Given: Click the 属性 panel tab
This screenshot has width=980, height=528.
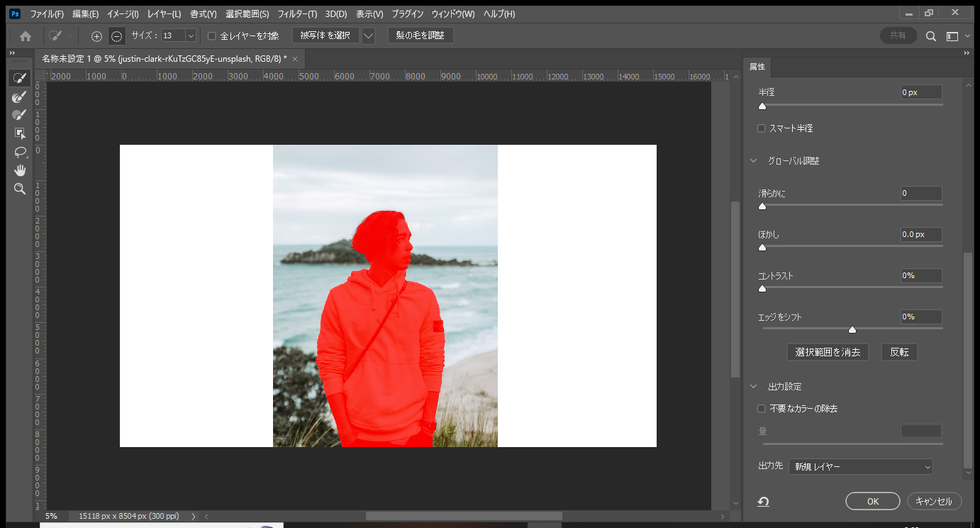Looking at the screenshot, I should (756, 66).
